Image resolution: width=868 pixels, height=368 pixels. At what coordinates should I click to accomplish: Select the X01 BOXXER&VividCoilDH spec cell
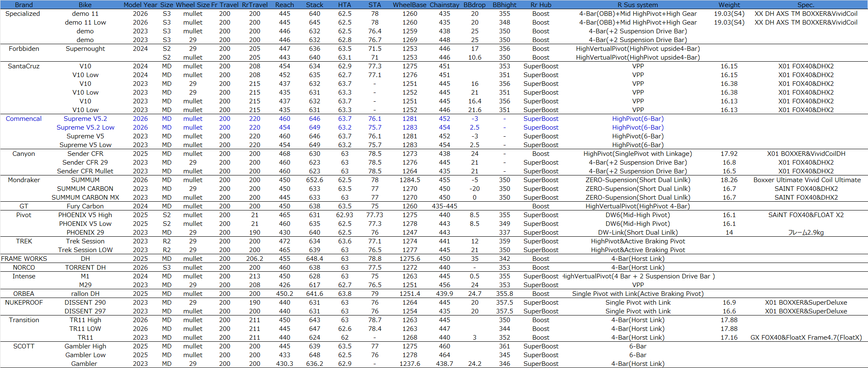point(806,154)
